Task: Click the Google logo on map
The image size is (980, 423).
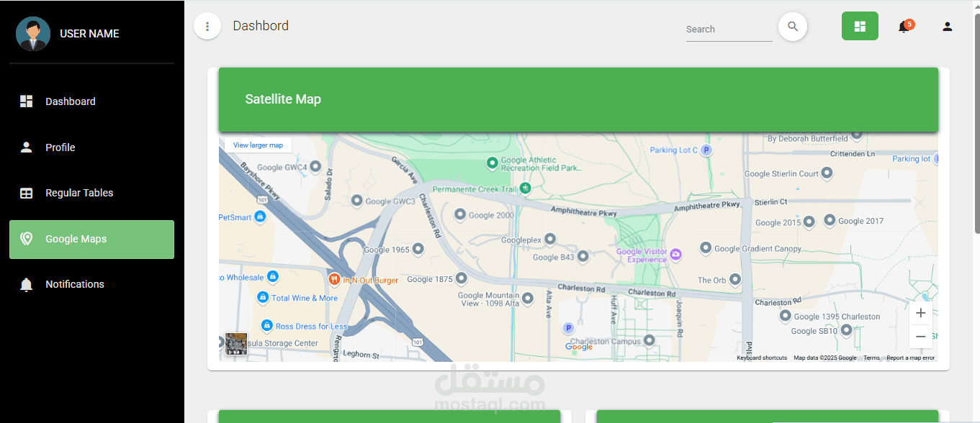Action: point(579,347)
